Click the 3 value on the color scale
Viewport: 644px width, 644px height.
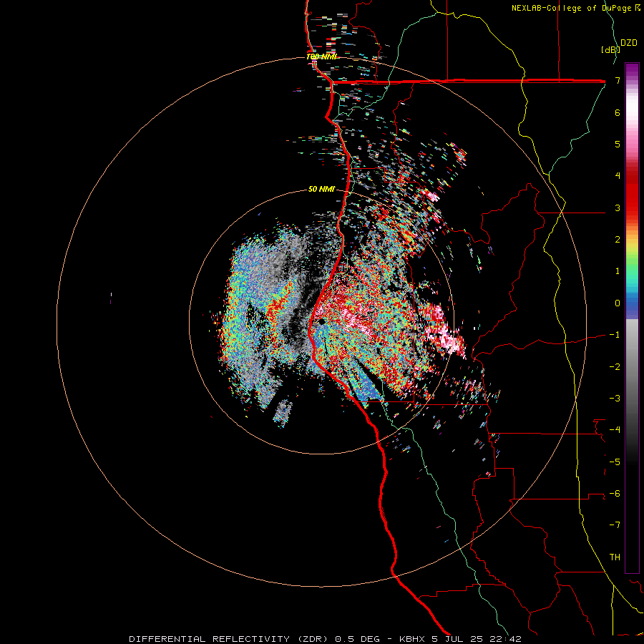[x=618, y=208]
